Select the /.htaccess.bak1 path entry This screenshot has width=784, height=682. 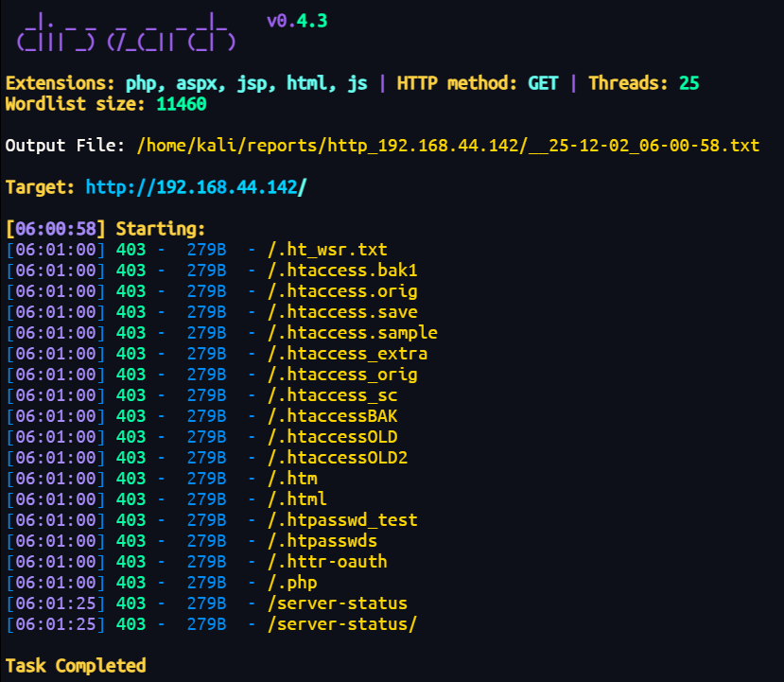click(x=342, y=271)
